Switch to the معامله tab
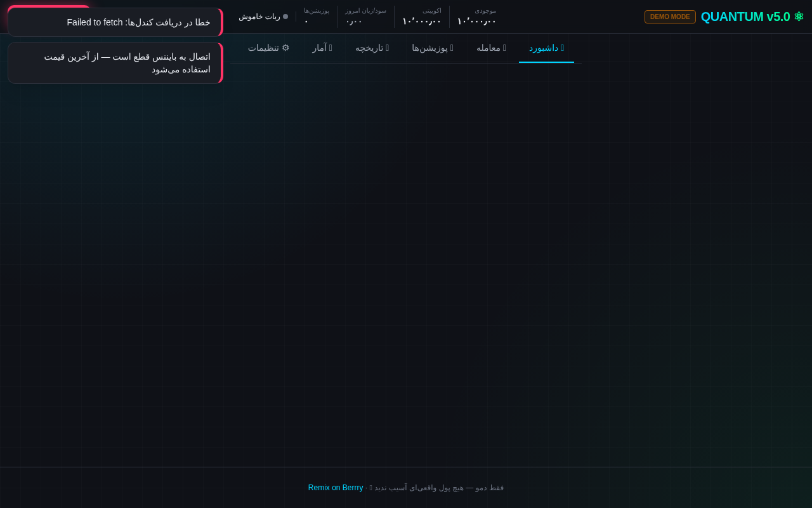Screen dimensions: 812x508 point(491,48)
